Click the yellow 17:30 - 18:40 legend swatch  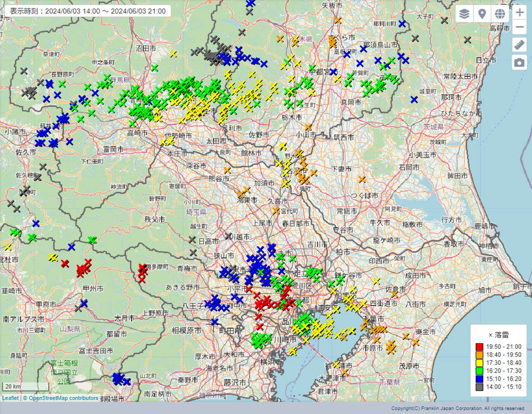tap(479, 362)
